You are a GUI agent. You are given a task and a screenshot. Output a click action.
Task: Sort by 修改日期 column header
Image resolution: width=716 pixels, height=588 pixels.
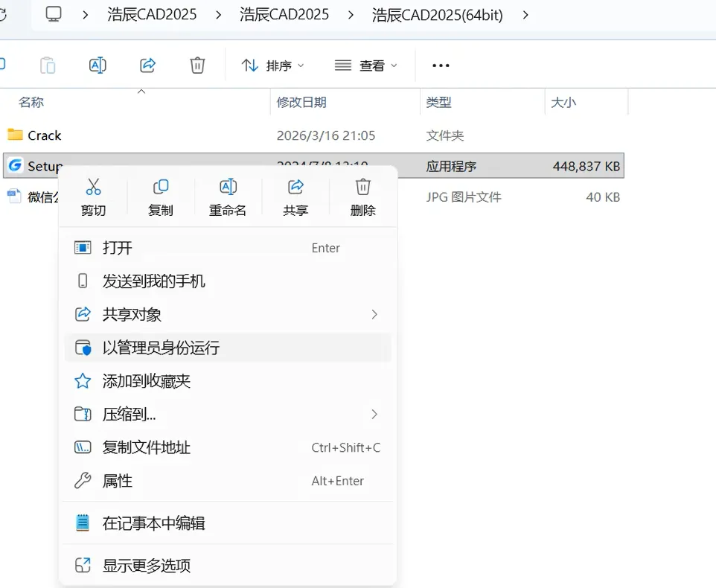click(301, 102)
